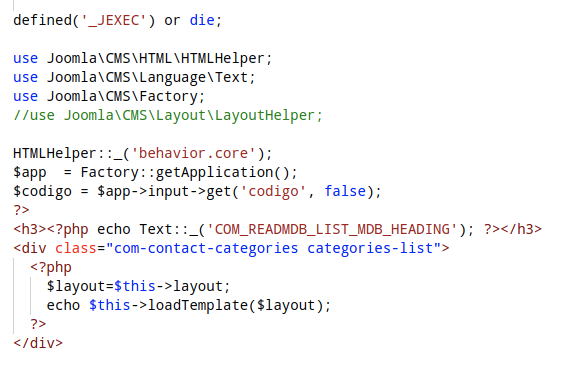Click 'COM_READMDB_LIST_MDB_HEADING' string
This screenshot has width=582, height=370.
coord(331,229)
